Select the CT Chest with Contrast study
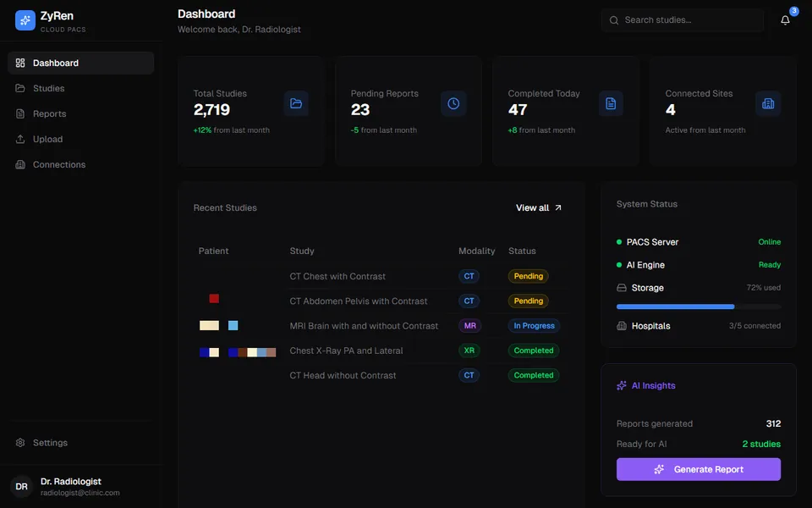Image resolution: width=812 pixels, height=508 pixels. (337, 276)
